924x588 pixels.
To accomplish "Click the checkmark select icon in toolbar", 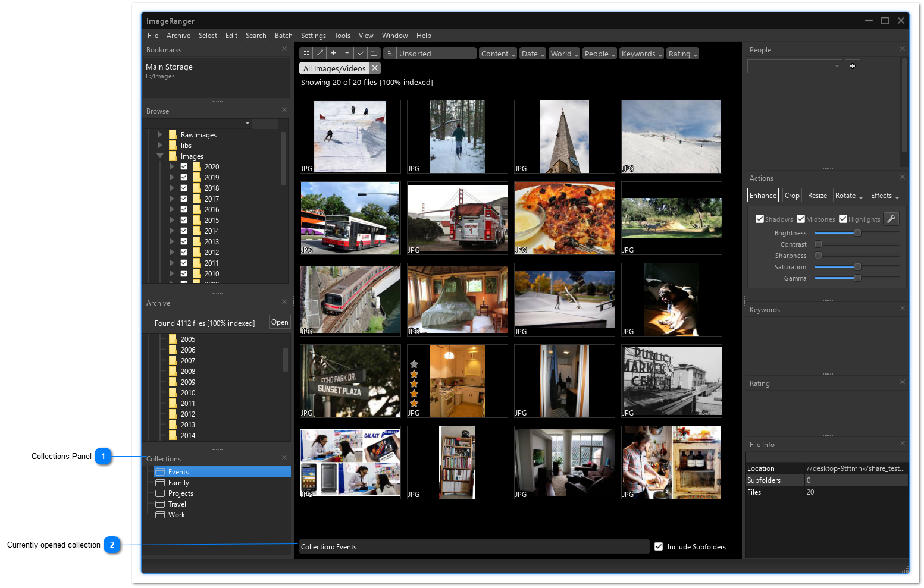I will 361,54.
